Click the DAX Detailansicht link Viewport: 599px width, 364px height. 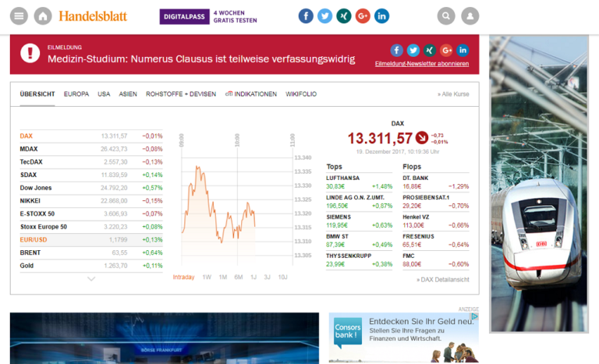443,280
